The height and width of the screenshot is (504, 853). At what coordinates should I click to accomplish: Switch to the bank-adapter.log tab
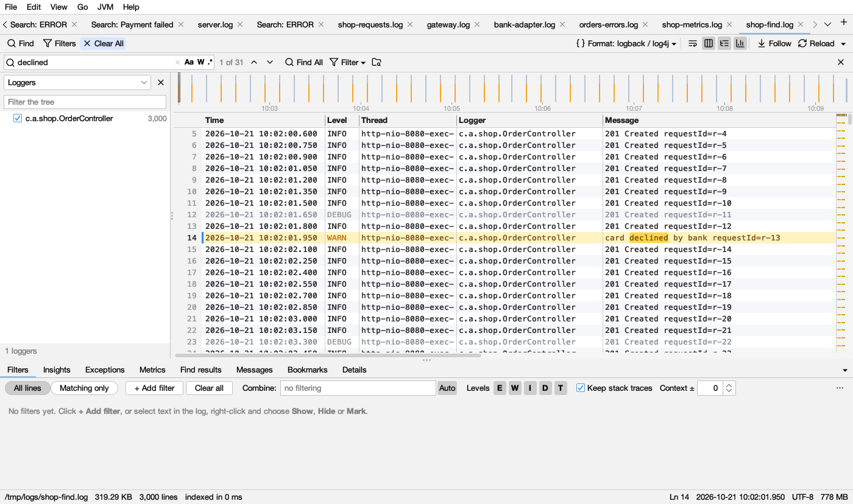525,24
